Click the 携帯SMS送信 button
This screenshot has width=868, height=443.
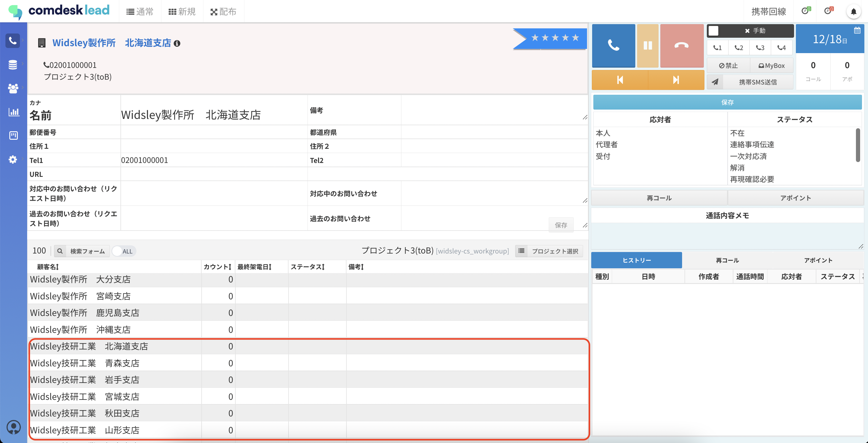758,82
